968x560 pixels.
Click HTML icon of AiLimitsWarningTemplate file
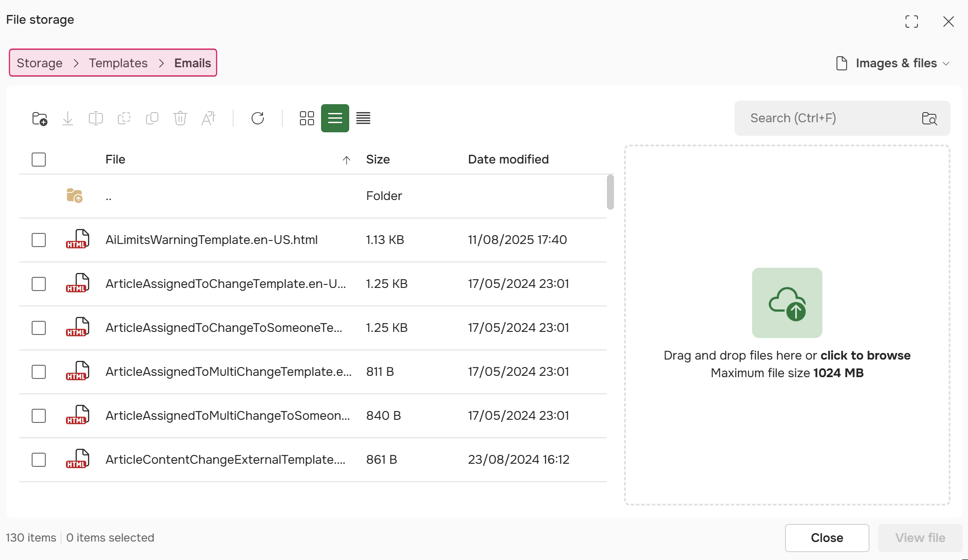pos(77,240)
